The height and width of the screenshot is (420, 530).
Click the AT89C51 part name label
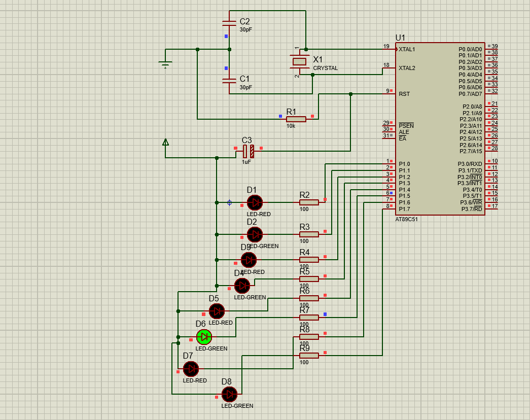(406, 219)
